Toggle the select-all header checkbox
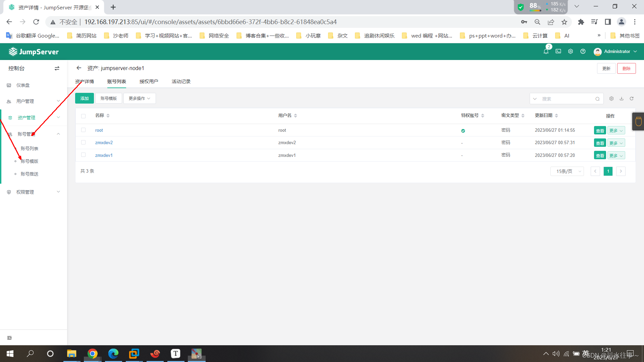 click(x=84, y=116)
